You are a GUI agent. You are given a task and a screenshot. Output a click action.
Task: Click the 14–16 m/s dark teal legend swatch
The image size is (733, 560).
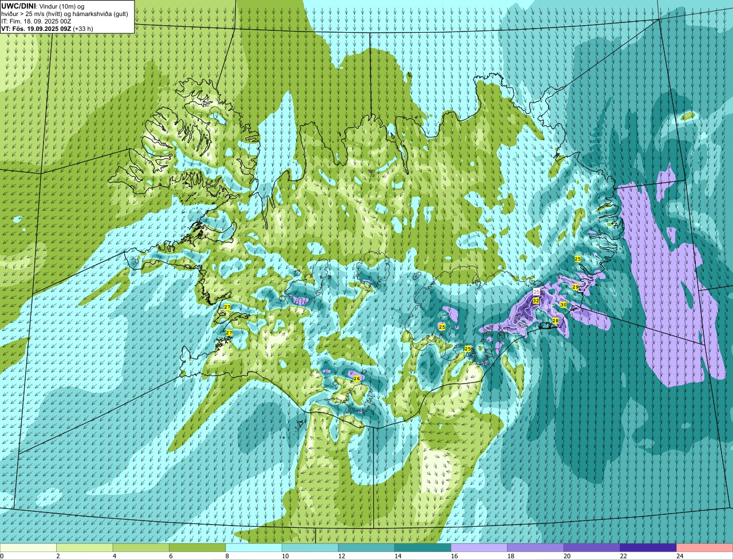pos(423,547)
